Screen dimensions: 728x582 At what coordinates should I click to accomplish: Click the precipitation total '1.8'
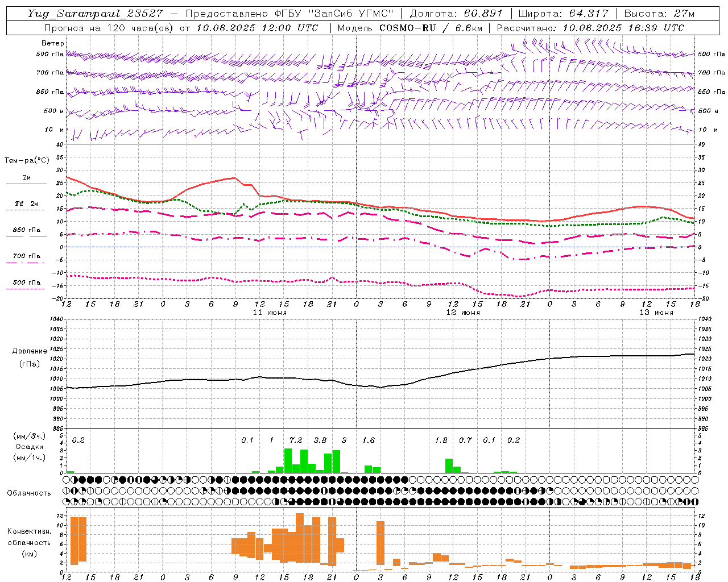click(441, 440)
